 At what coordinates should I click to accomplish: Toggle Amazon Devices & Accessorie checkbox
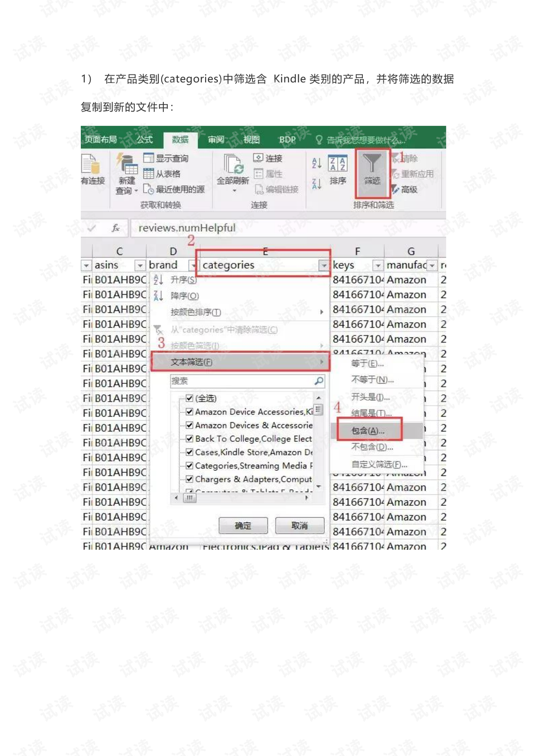point(189,425)
